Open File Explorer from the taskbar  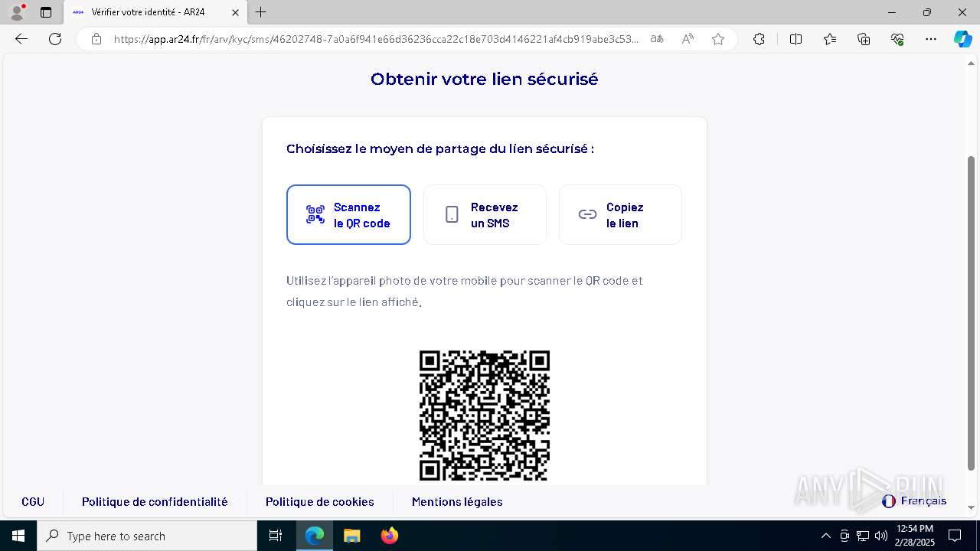pos(351,536)
